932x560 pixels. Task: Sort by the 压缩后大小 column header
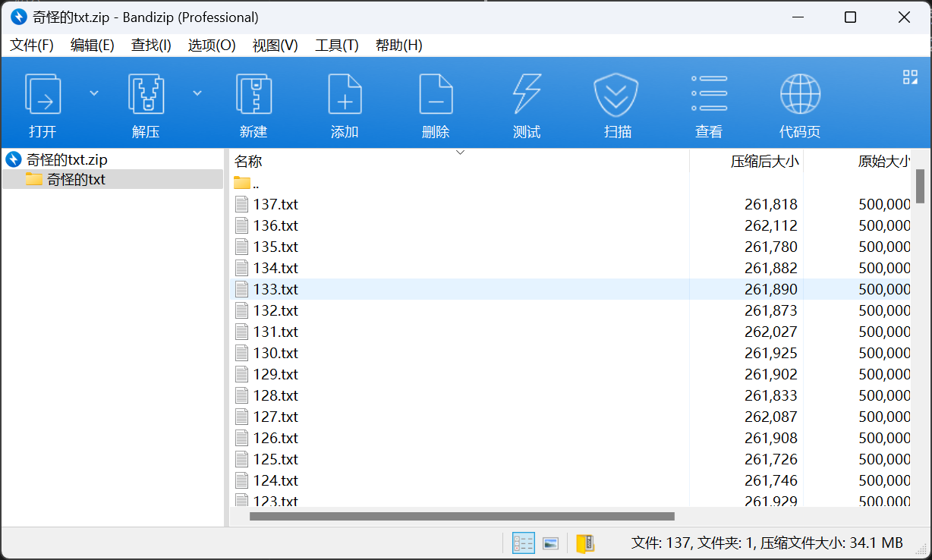pos(764,161)
